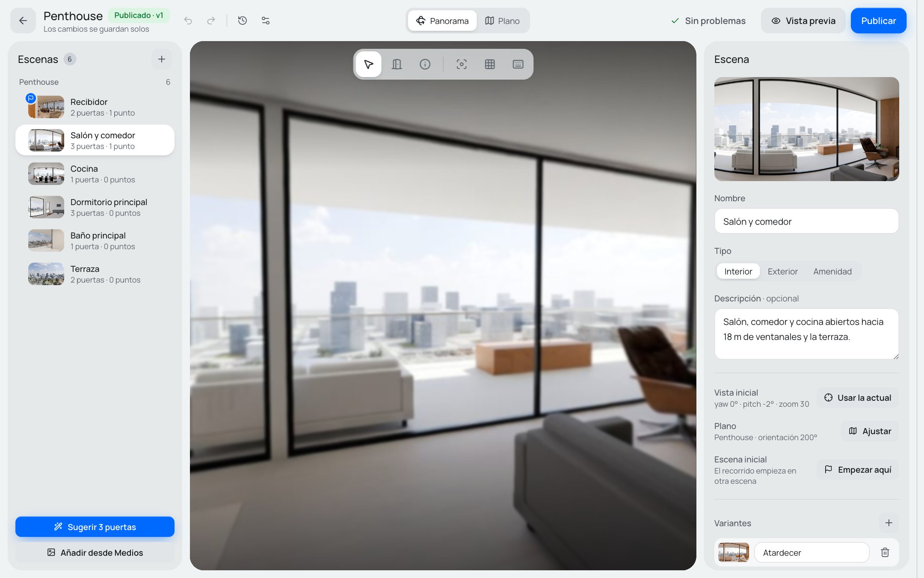
Task: Click the Publicado · v1 badge
Action: click(139, 15)
